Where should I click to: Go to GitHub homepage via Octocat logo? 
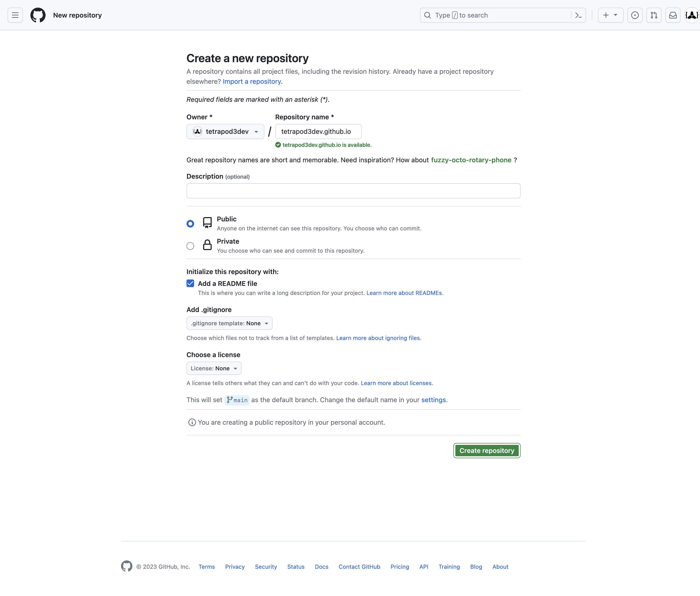pyautogui.click(x=38, y=15)
